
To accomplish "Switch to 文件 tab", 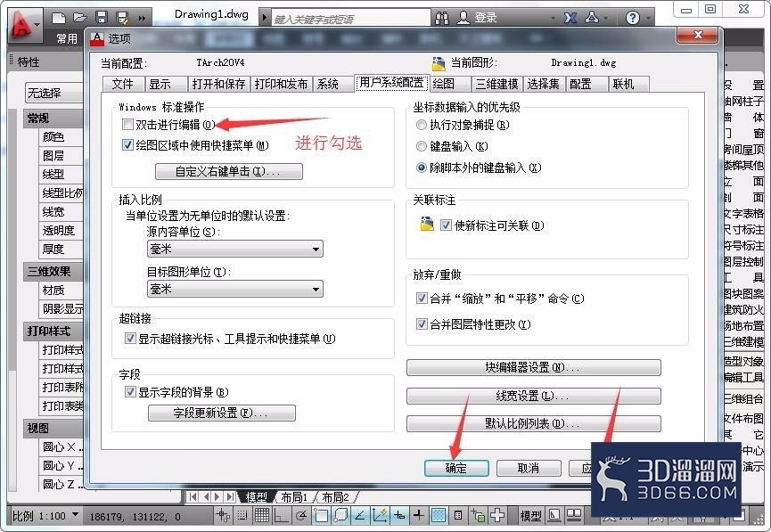I will coord(123,84).
